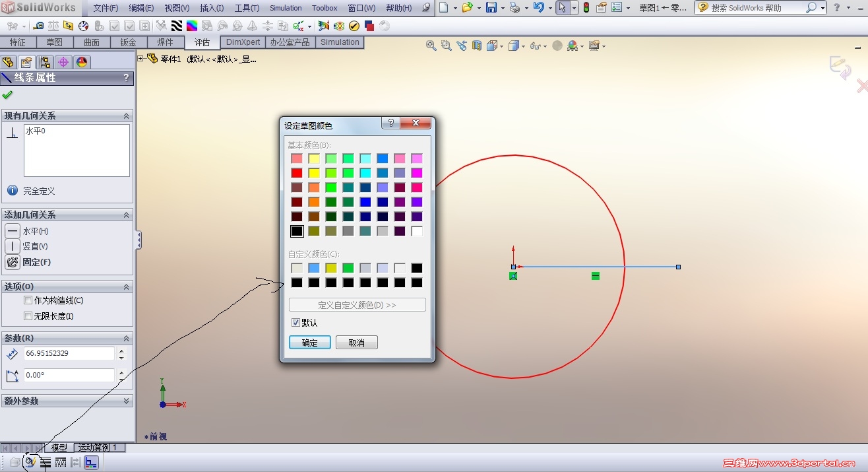868x472 pixels.
Task: Open the DimXpertManager tab icon
Action: [x=63, y=63]
